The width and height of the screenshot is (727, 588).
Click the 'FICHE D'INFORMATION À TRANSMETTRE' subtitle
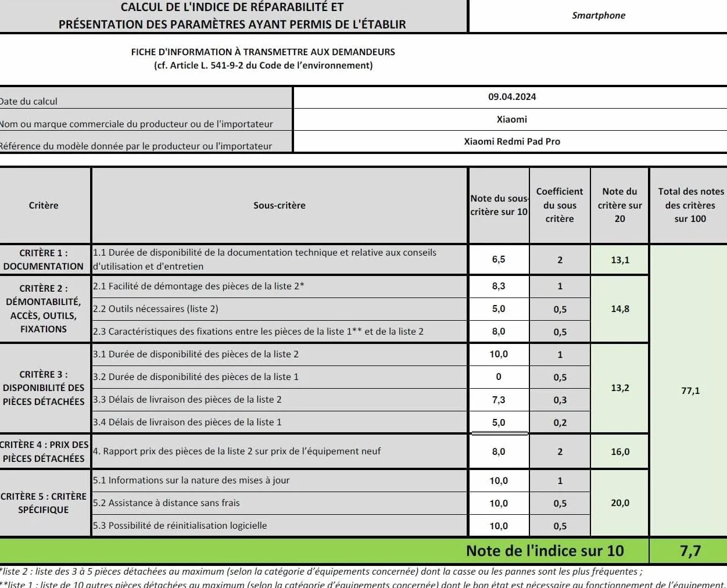(263, 52)
